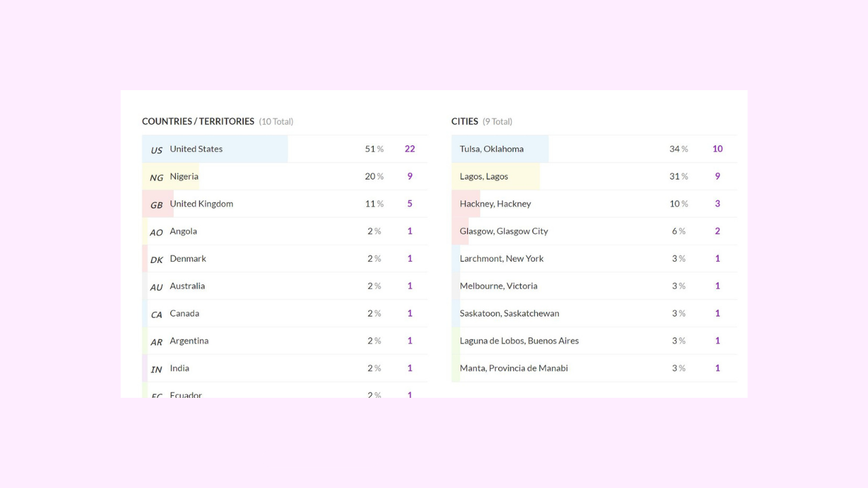Click the GB country code icon
The height and width of the screenshot is (488, 868).
tap(157, 205)
